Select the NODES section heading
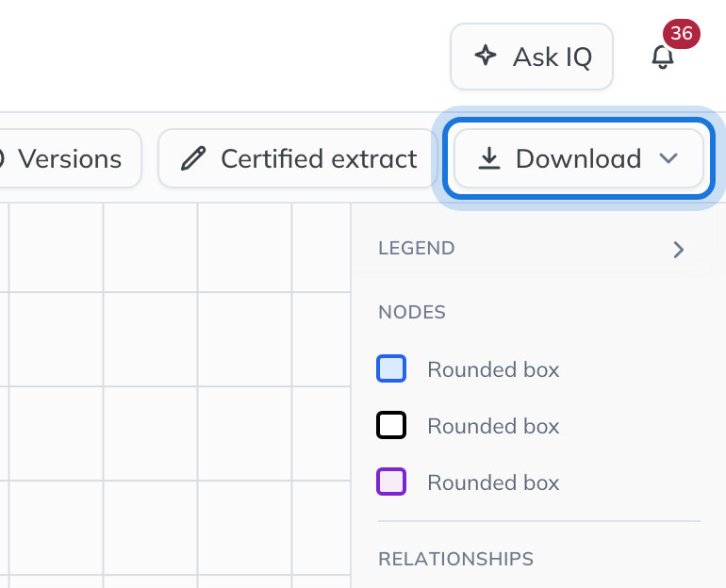The image size is (726, 588). (412, 312)
